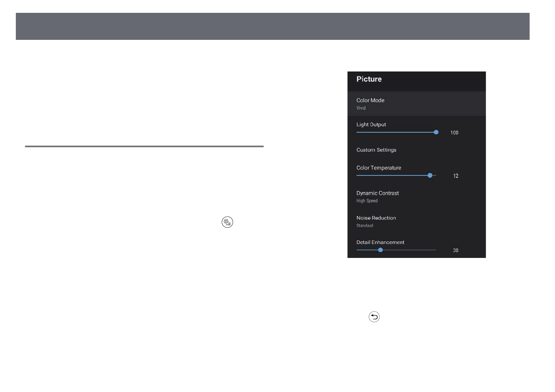This screenshot has width=555, height=392.
Task: Click the Color Temperature slider handle
Action: (x=430, y=176)
